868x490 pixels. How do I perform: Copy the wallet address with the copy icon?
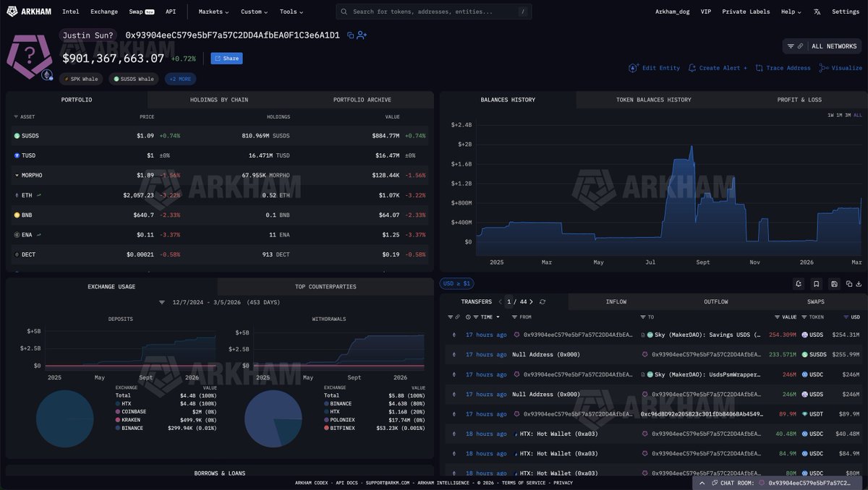point(351,35)
